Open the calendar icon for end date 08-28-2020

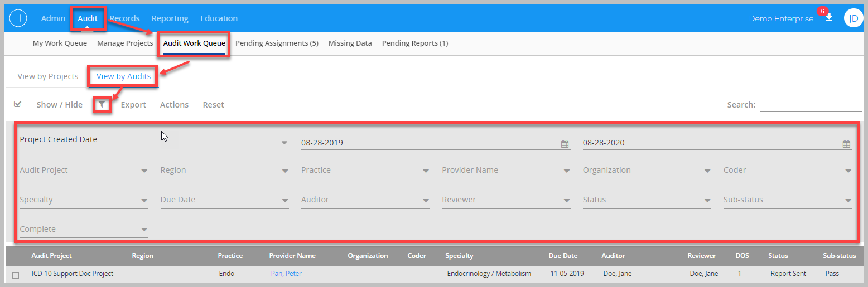(x=846, y=143)
